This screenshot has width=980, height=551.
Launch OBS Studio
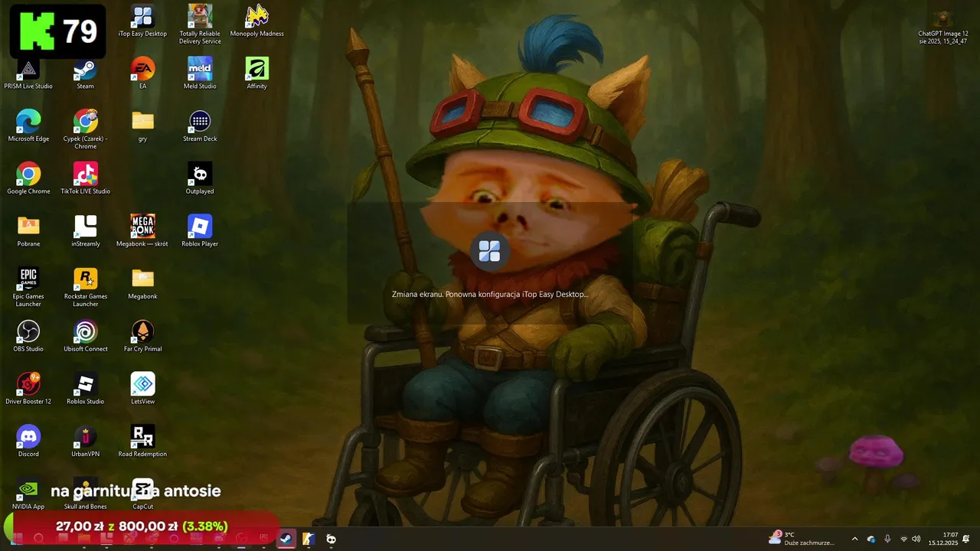[28, 336]
